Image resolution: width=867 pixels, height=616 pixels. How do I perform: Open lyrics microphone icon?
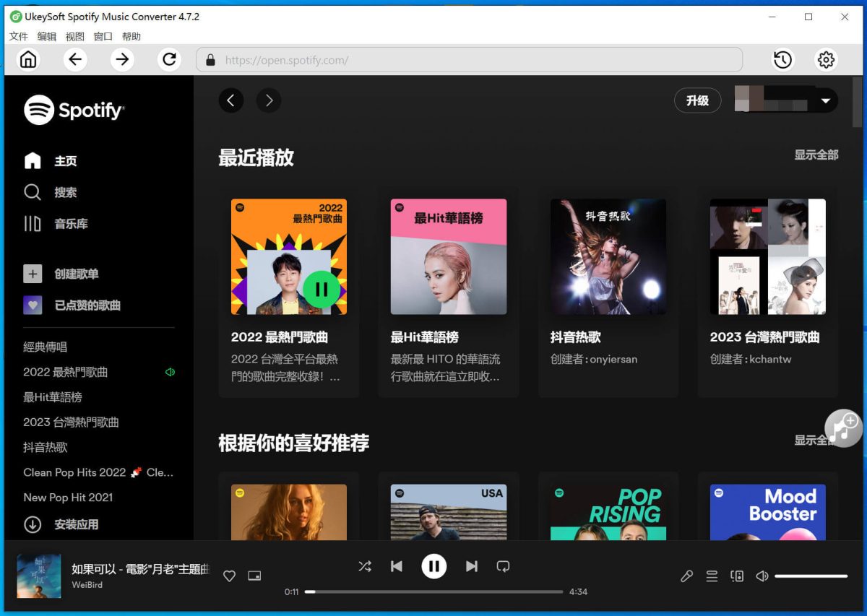point(687,576)
